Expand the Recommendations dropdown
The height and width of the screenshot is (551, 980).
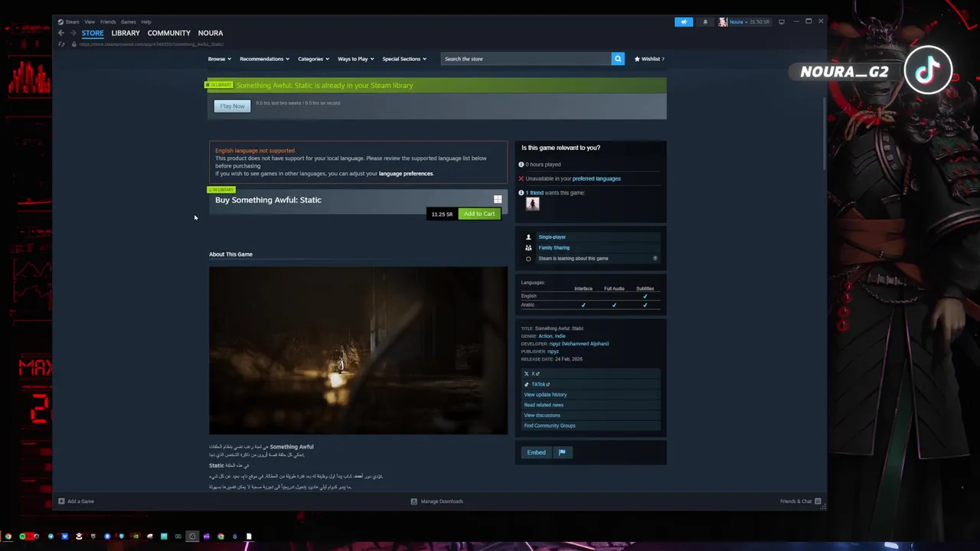[264, 59]
